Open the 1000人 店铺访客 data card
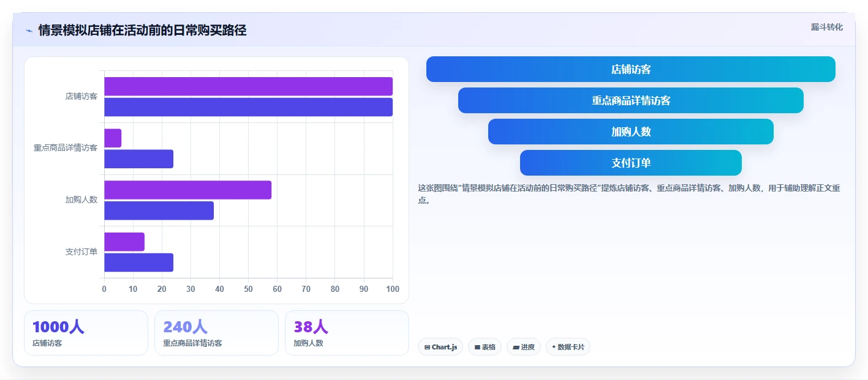This screenshot has width=868, height=380. (x=86, y=333)
